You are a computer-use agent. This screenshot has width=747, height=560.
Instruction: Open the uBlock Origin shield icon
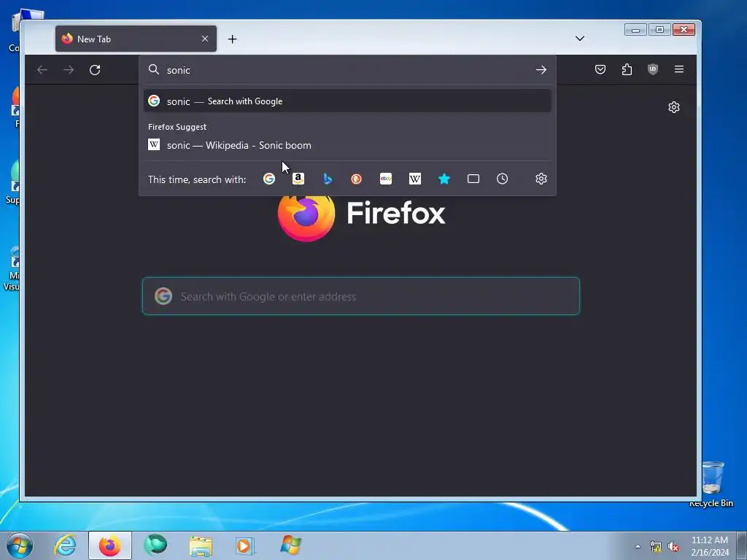coord(653,69)
